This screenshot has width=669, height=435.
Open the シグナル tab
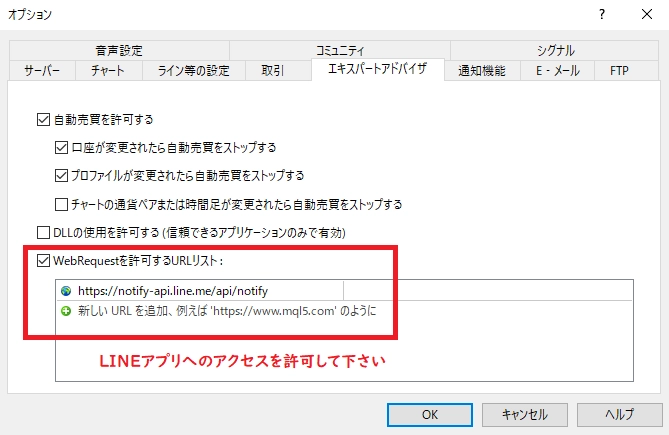pos(555,50)
